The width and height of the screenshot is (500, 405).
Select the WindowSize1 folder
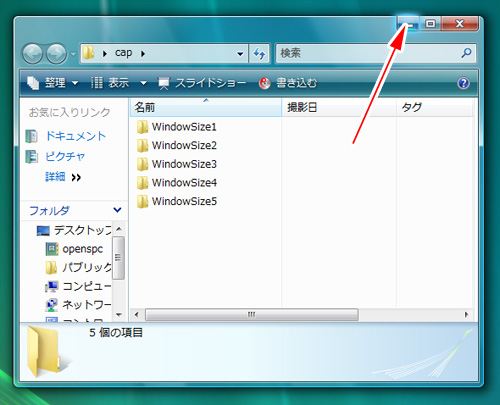point(177,127)
